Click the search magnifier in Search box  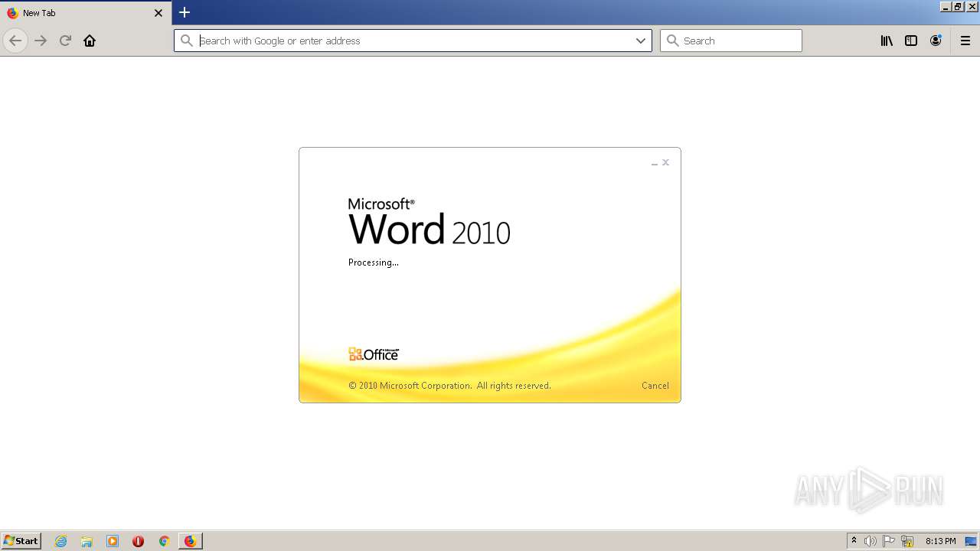click(673, 41)
